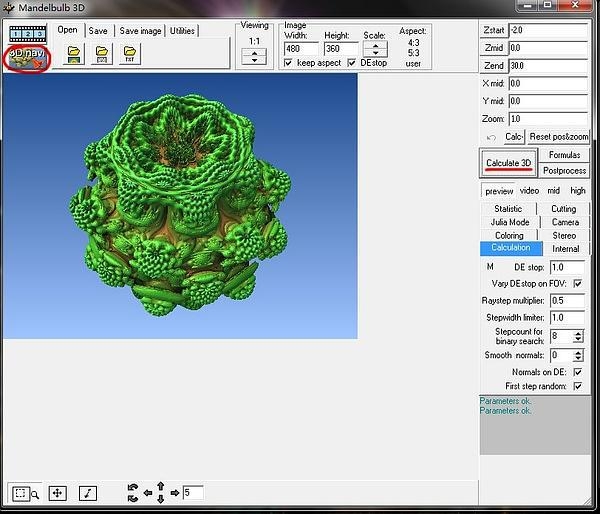Open the Coloring tab
600x514 pixels.
click(x=509, y=235)
